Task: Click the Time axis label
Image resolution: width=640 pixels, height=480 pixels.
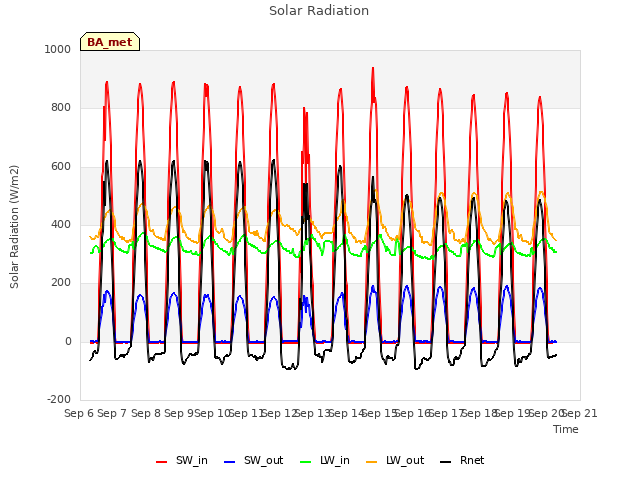Action: click(x=566, y=429)
